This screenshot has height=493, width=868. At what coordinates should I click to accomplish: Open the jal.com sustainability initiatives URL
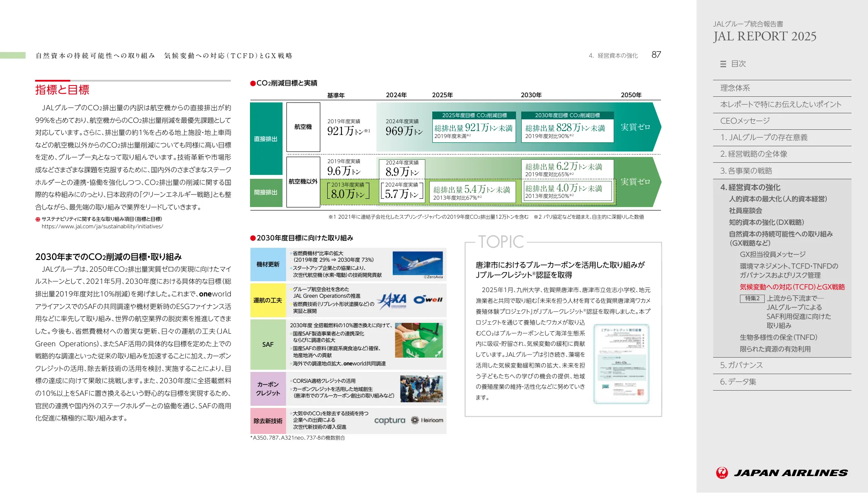click(x=102, y=227)
